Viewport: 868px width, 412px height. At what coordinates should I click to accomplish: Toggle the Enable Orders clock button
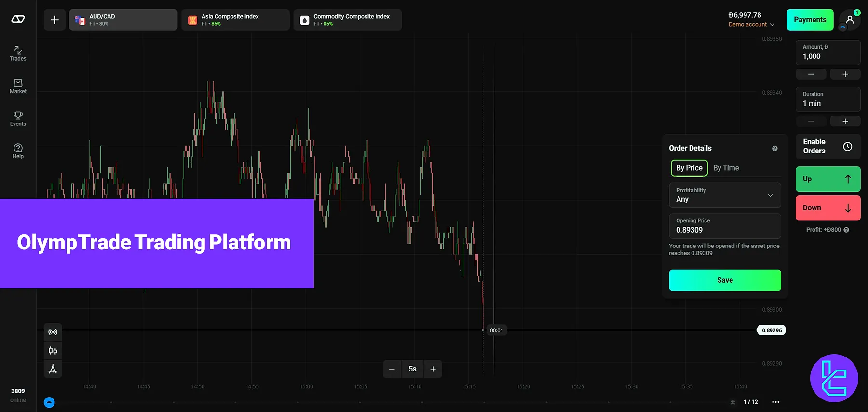point(828,146)
